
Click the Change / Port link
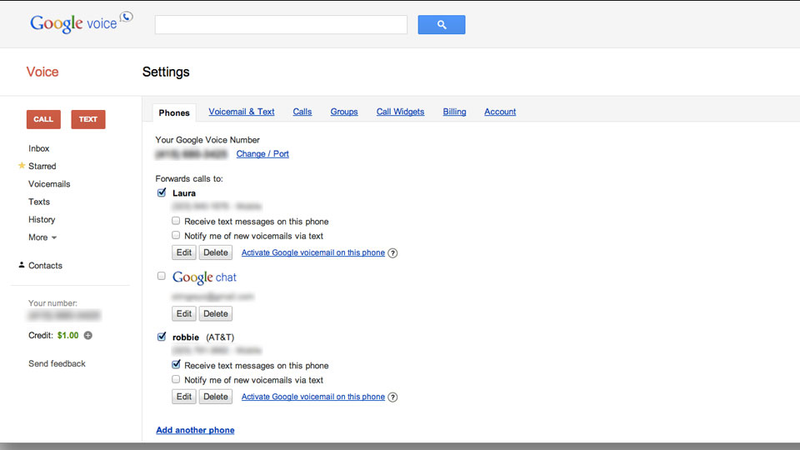[262, 154]
